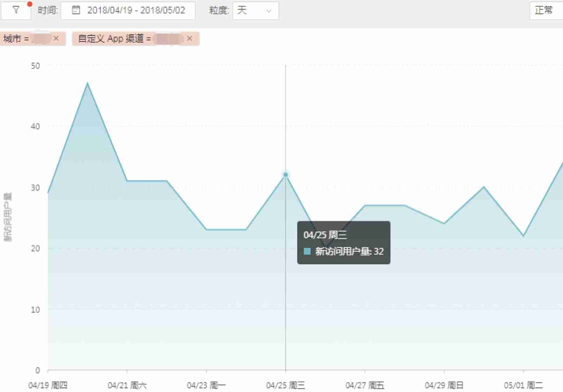Screen dimensions: 563x392
Task: Open the filter funnel icon
Action: click(16, 10)
